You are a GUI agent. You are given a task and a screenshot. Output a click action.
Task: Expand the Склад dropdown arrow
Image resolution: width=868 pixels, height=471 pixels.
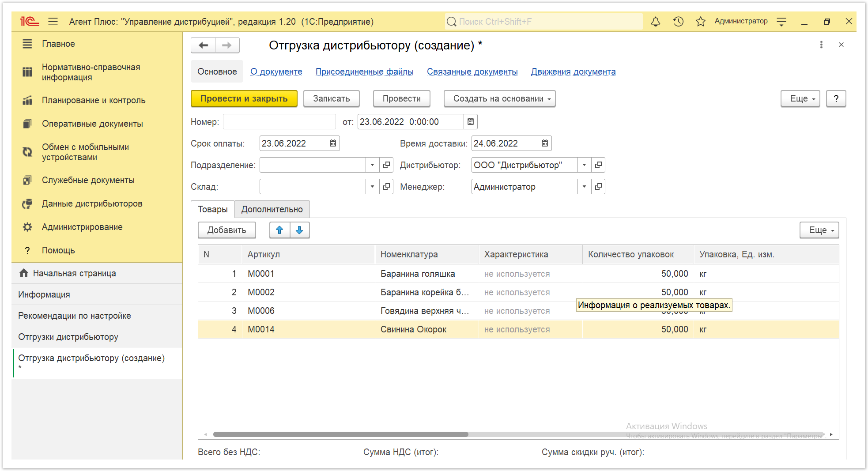[372, 187]
